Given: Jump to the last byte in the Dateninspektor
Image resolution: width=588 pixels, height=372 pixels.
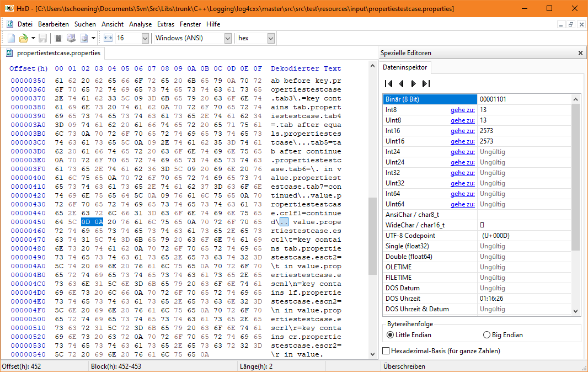Looking at the screenshot, I should coord(426,83).
